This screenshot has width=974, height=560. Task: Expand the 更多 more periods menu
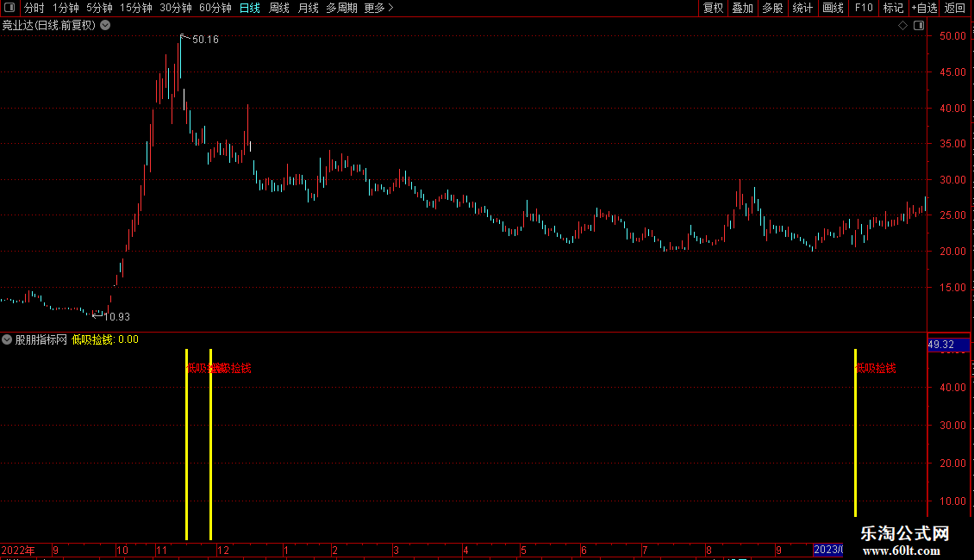coord(379,8)
